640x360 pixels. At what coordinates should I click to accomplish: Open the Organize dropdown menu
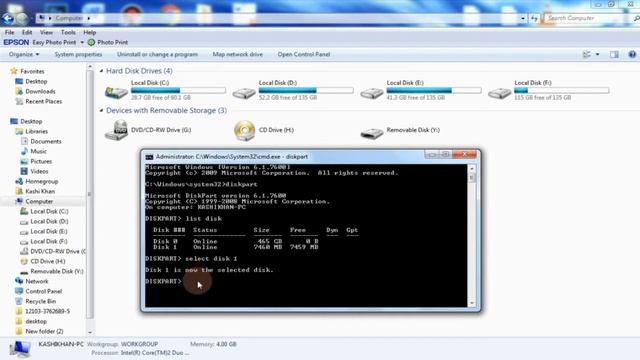[24, 54]
